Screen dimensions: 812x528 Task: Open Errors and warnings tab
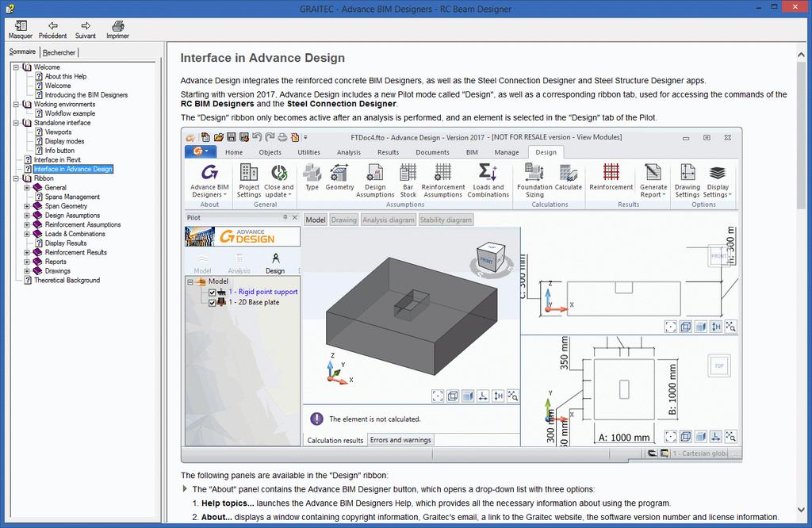click(x=400, y=440)
